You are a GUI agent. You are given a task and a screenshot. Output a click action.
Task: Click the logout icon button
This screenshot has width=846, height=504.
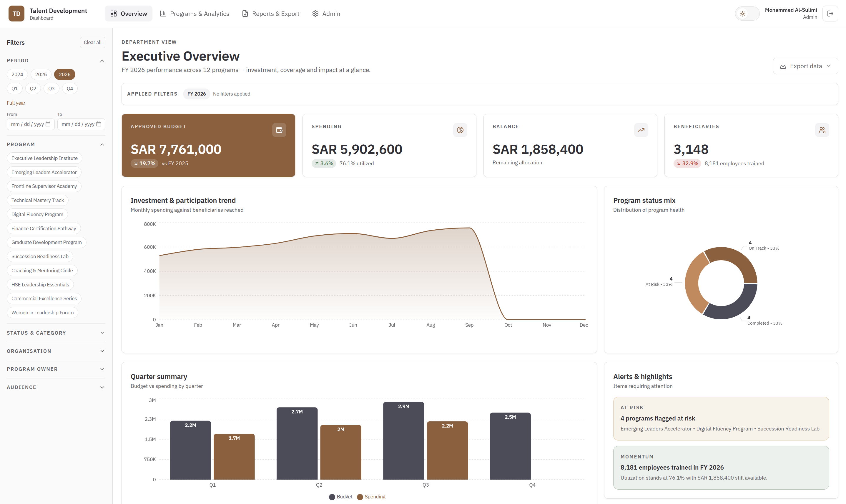click(830, 14)
